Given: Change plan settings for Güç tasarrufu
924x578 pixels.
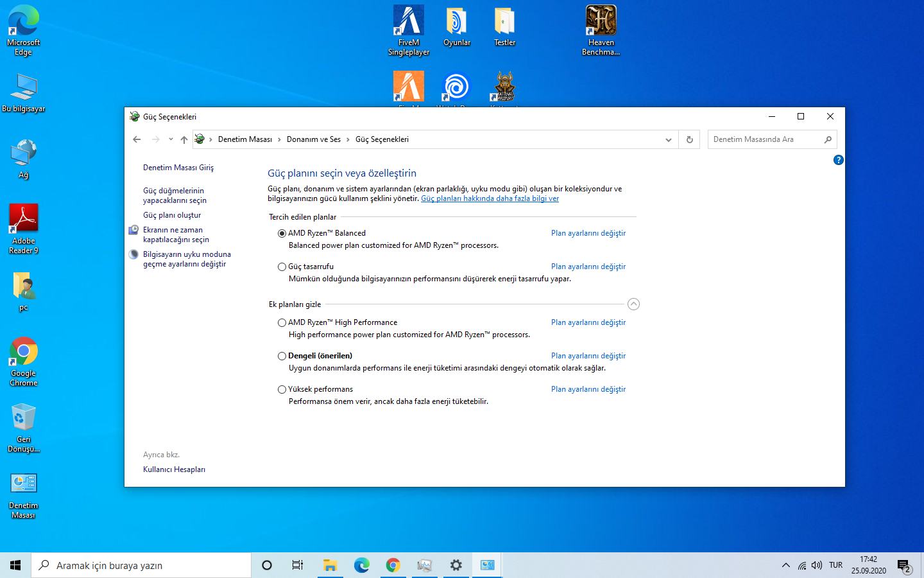Looking at the screenshot, I should coord(588,267).
